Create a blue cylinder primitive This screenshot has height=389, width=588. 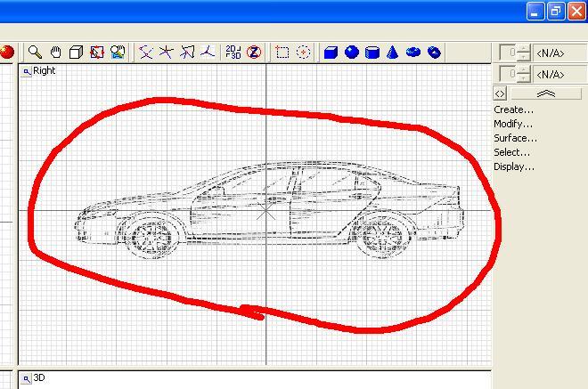(372, 53)
